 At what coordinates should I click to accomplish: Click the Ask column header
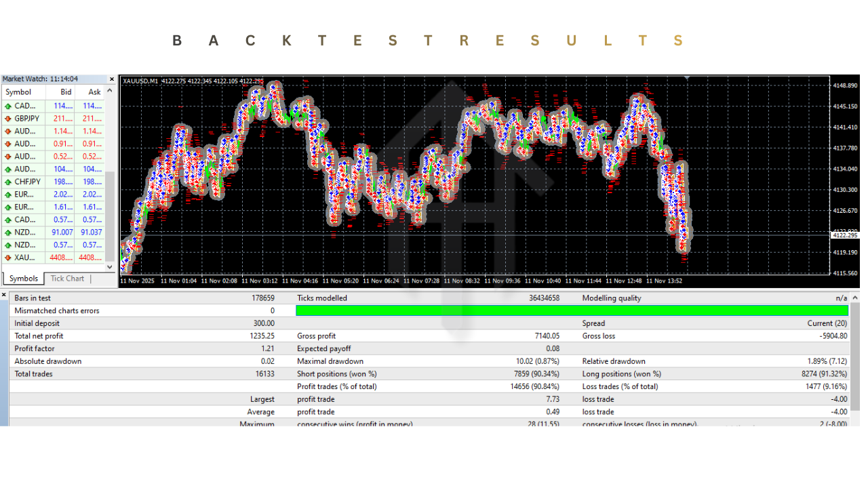click(94, 91)
